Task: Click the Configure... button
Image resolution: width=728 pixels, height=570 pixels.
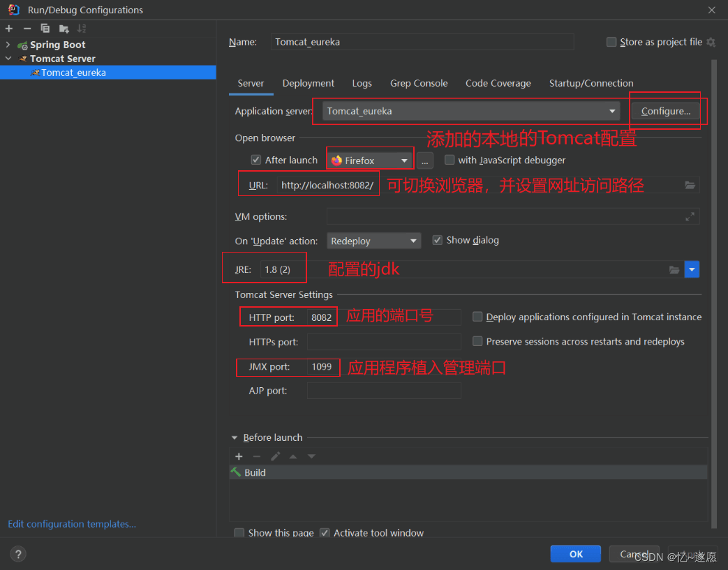Action: [666, 112]
